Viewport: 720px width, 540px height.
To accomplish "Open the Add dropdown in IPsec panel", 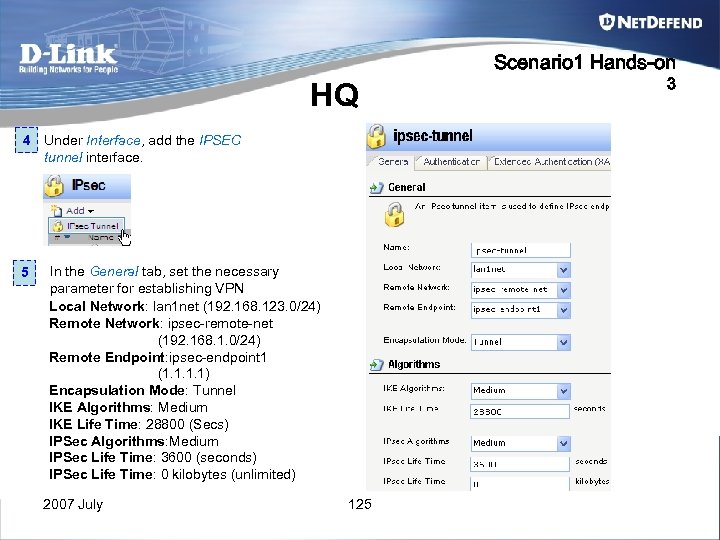I will tap(73, 211).
